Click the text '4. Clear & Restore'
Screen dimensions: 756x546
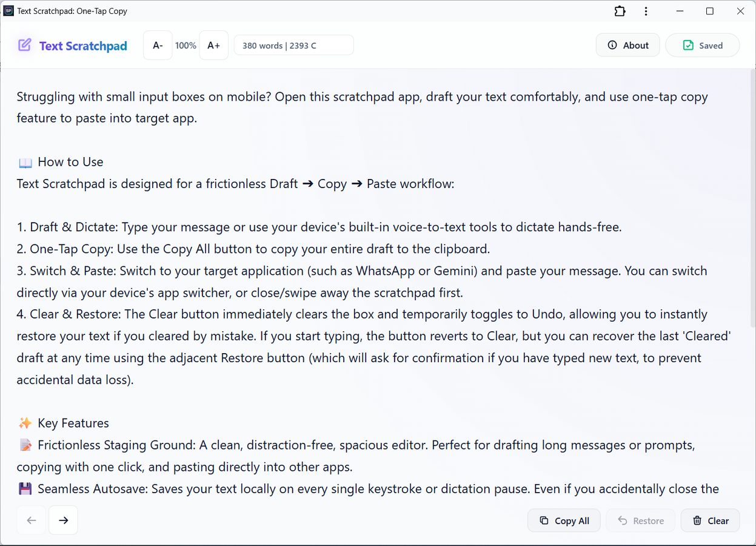pyautogui.click(x=68, y=314)
